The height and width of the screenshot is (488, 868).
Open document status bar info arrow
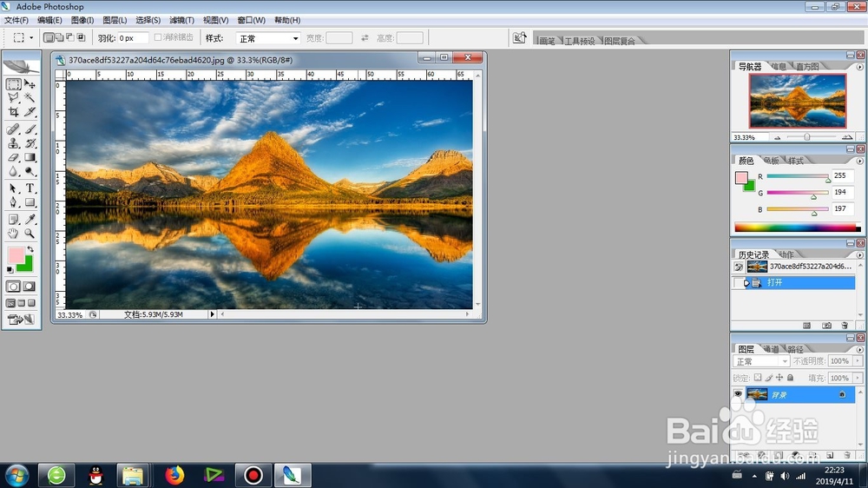coord(212,314)
